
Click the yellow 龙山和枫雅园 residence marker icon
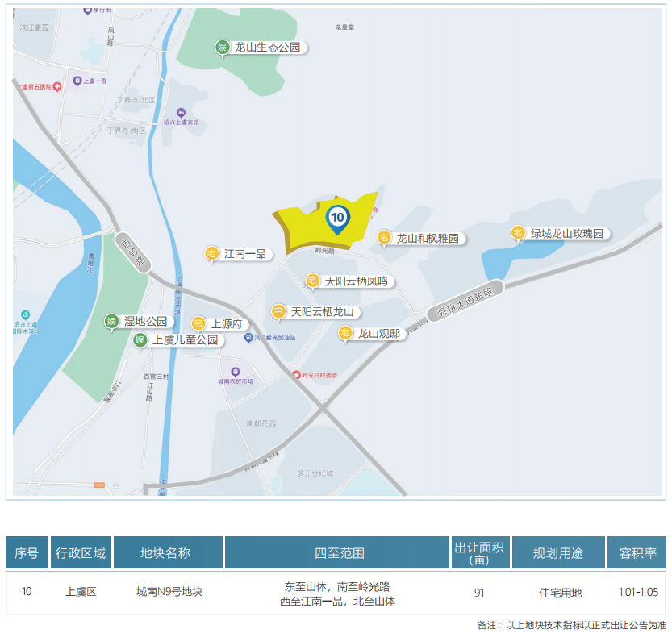point(383,238)
